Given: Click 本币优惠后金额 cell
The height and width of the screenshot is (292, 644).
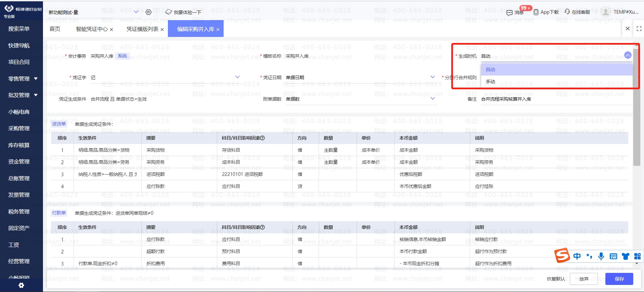Looking at the screenshot, I should (432, 186).
